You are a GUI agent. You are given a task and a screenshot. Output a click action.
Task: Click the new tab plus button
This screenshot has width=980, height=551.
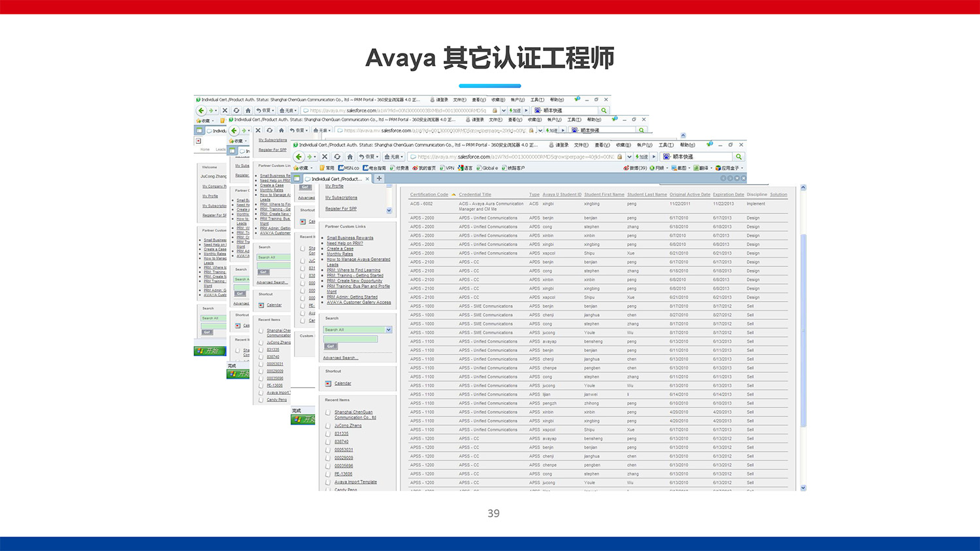click(379, 178)
